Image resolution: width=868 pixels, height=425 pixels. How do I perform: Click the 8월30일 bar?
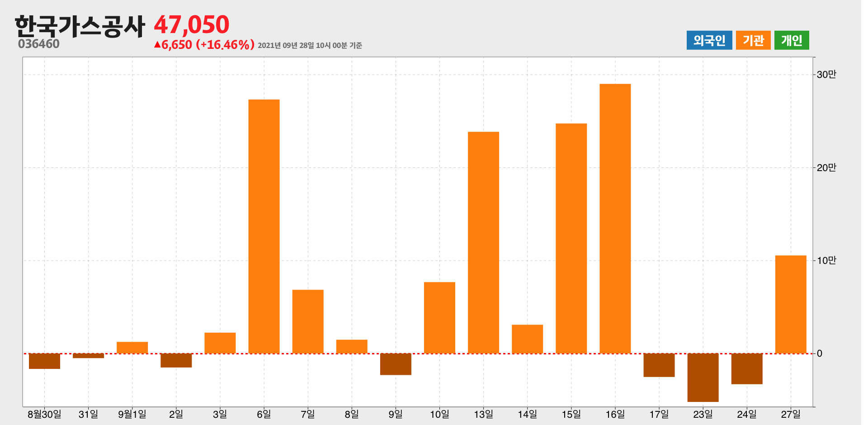44,361
